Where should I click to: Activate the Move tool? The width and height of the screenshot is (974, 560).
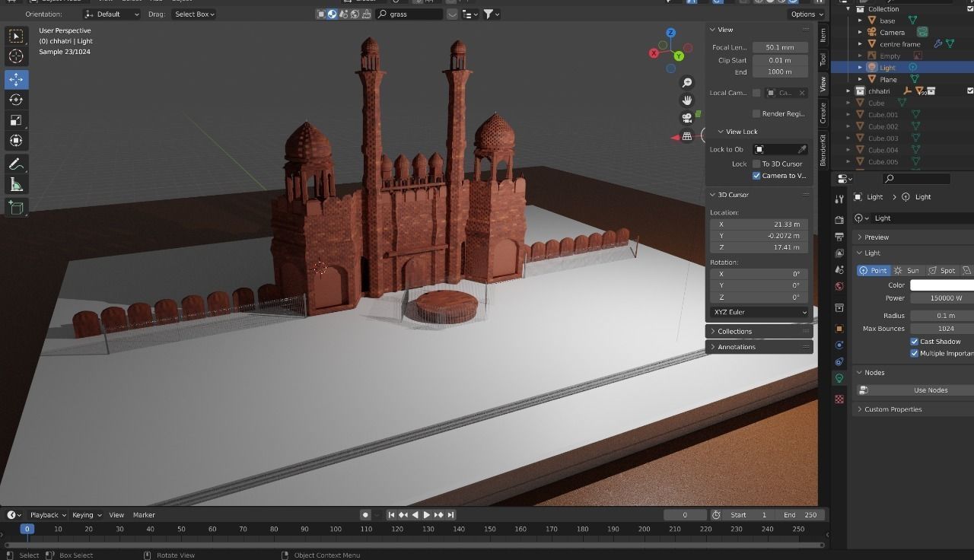coord(16,79)
